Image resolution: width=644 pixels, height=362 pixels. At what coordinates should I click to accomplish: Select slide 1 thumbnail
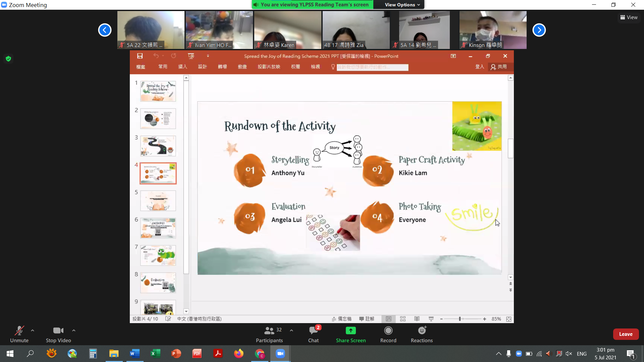pyautogui.click(x=158, y=91)
